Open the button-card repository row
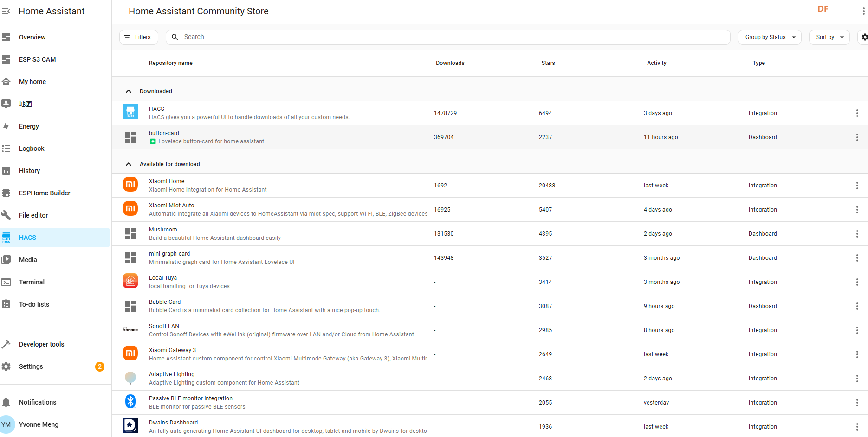Viewport: 868px width, 437px height. 490,137
